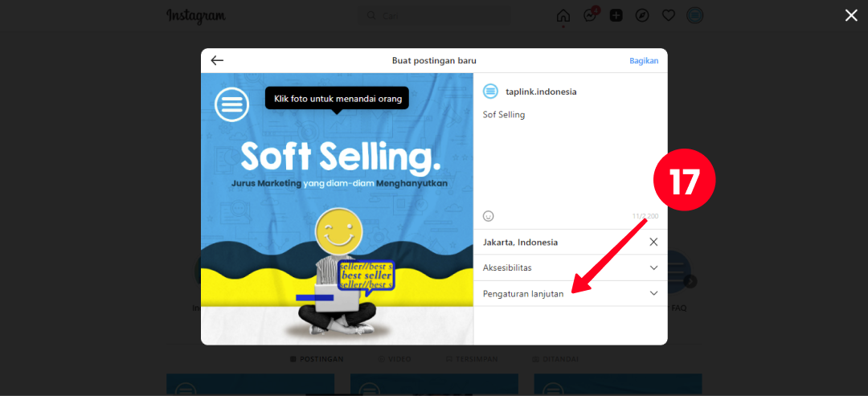Open the activity heart icon

coord(669,15)
